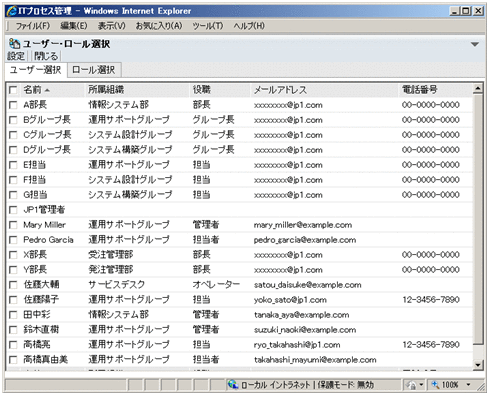Click the サービスデスク organization cell
This screenshot has width=491, height=397.
[116, 285]
